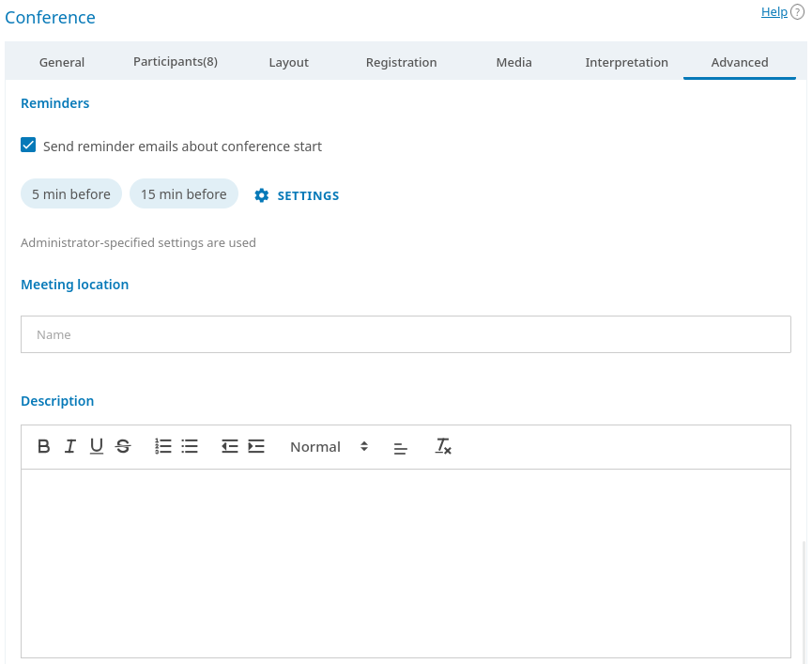This screenshot has height=664, width=812.
Task: Enable underline in the description toolbar
Action: [x=97, y=447]
